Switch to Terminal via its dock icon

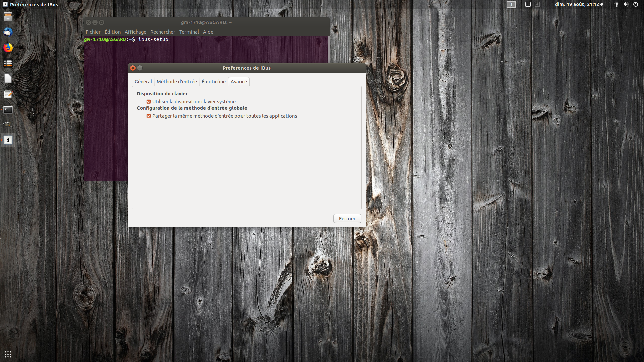pos(8,110)
